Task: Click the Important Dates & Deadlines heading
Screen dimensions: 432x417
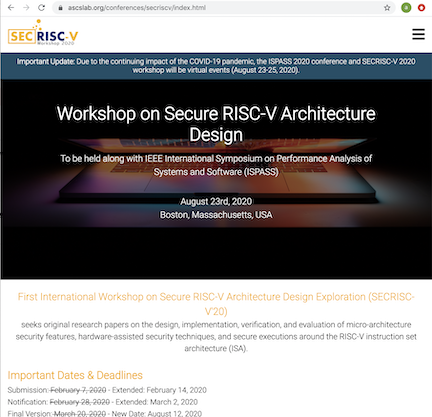Action: click(x=75, y=375)
